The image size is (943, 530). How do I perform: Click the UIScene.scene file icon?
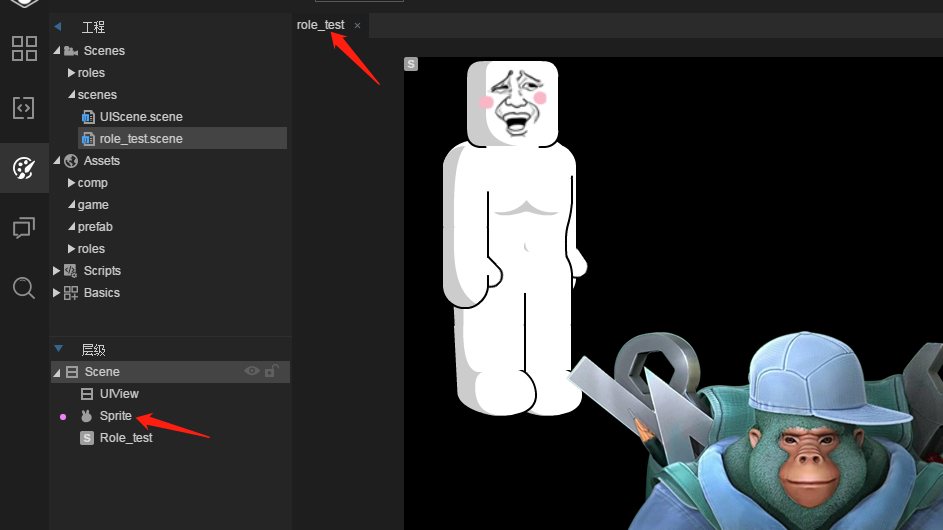(x=88, y=117)
